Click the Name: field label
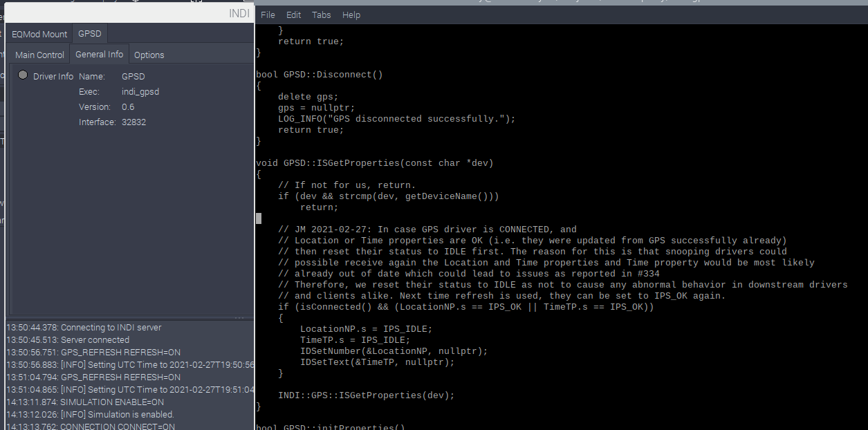 92,77
